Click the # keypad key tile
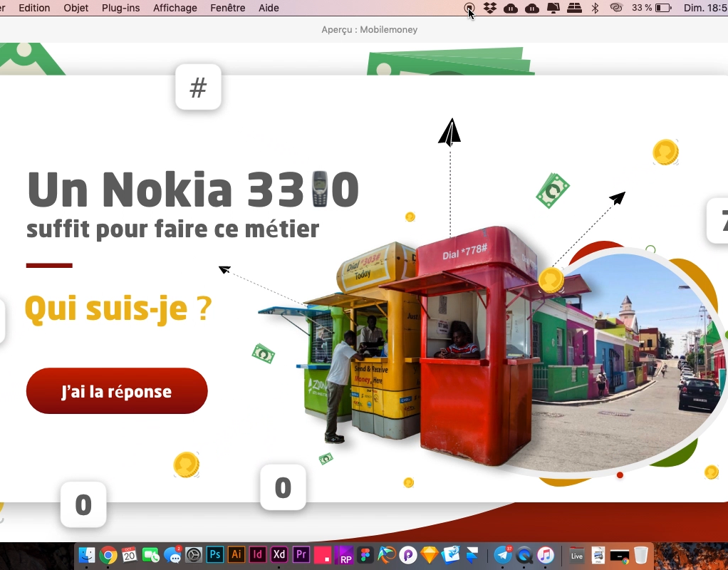 [198, 88]
